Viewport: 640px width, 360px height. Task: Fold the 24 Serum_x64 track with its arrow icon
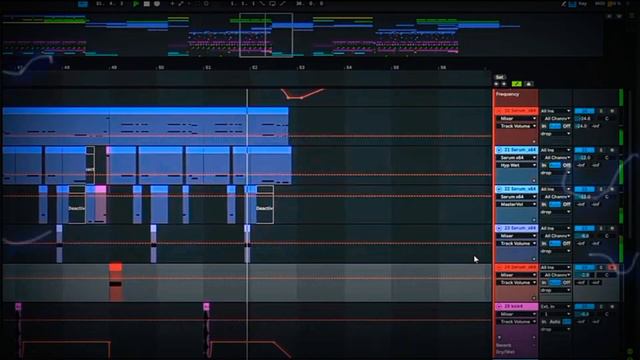499,267
